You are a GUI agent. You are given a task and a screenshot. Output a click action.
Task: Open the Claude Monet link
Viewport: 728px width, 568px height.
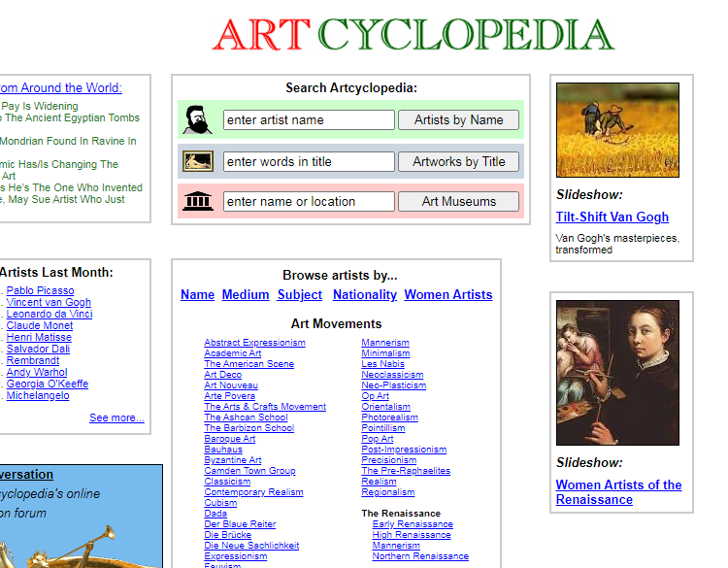coord(40,325)
